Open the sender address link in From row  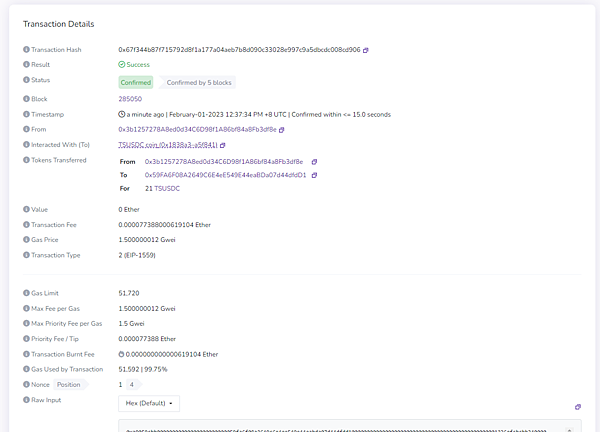[197, 129]
